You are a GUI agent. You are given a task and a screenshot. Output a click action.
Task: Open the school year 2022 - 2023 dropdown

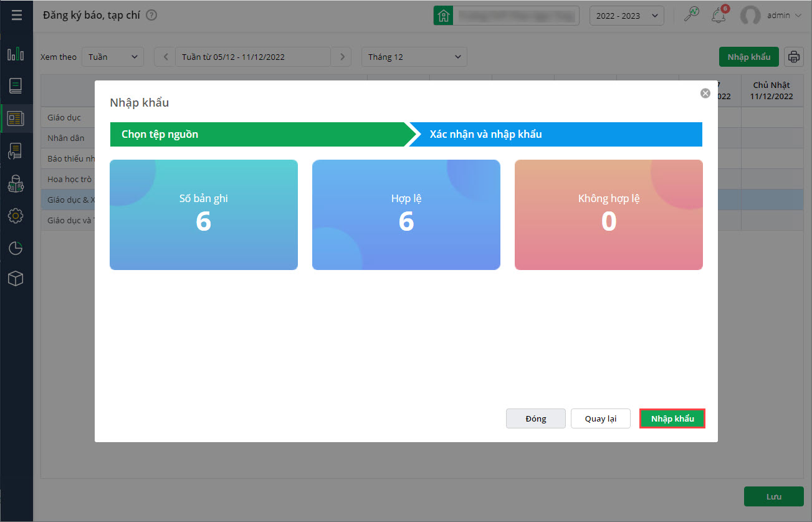pyautogui.click(x=627, y=16)
